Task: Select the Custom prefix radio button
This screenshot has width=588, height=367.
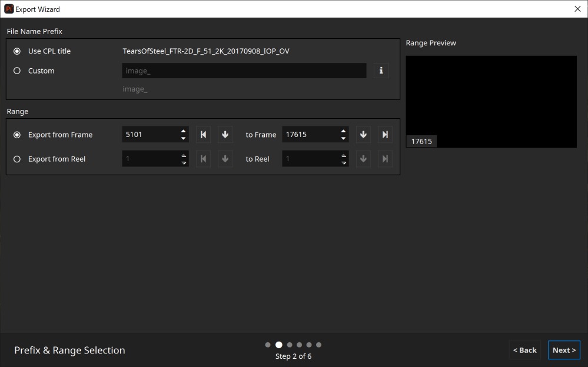Action: click(17, 71)
